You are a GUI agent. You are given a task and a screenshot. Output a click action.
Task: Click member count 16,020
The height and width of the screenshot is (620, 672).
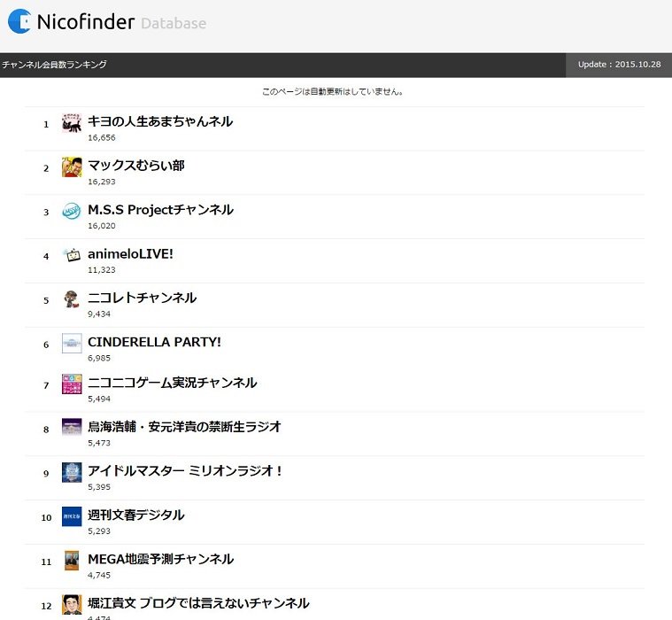(102, 226)
